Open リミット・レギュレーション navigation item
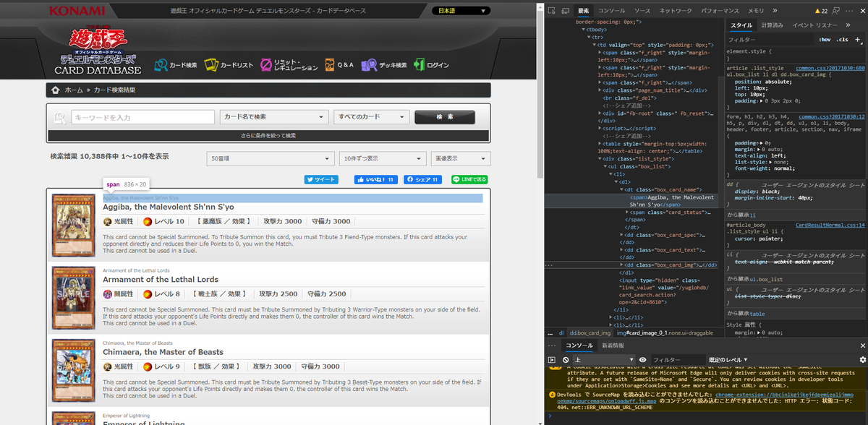 289,65
